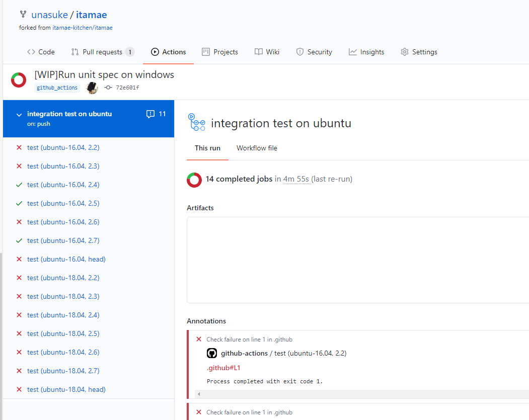Viewport: 529px width, 420px height.
Task: Click the sidebar vertical scrollbar
Action: pyautogui.click(x=1, y=337)
